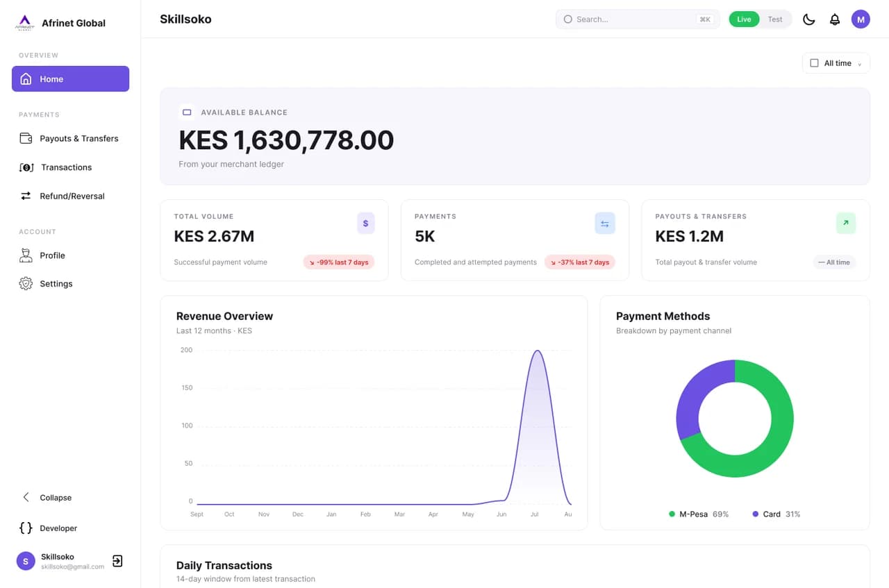Click the Settings gear icon

26,283
